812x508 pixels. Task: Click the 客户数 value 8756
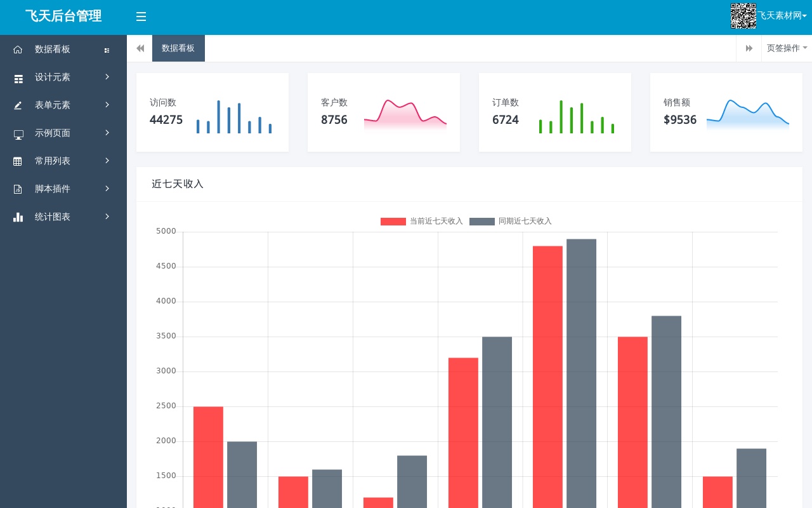pos(334,120)
